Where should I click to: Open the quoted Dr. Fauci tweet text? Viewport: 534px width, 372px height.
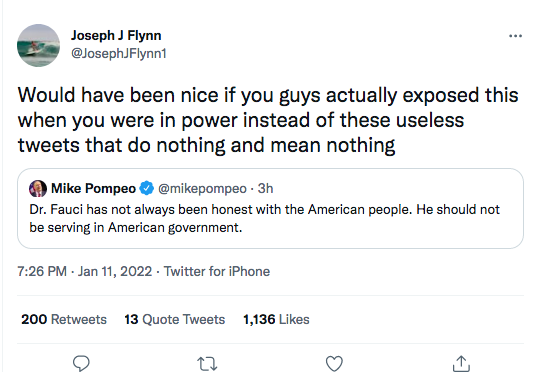pos(265,218)
